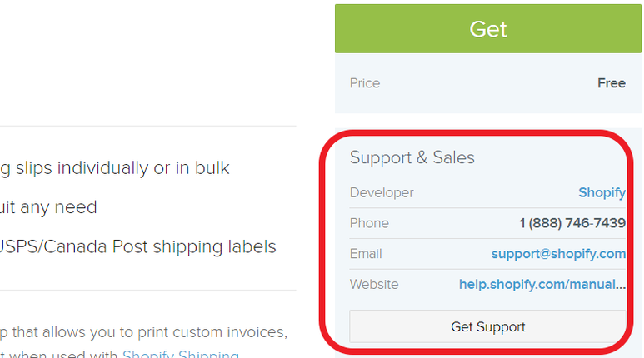Follow the Shopify Shipping link
This screenshot has width=644, height=358.
point(180,355)
